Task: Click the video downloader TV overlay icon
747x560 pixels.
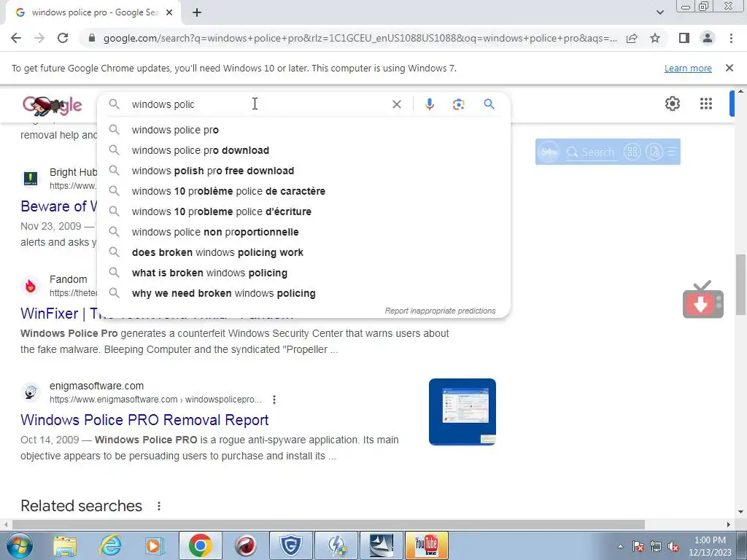Action: click(703, 300)
